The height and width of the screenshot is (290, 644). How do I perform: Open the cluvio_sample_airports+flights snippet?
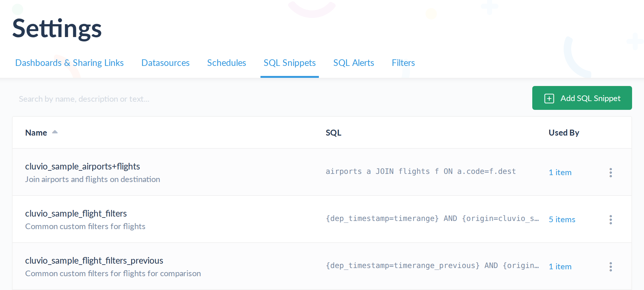tap(83, 166)
